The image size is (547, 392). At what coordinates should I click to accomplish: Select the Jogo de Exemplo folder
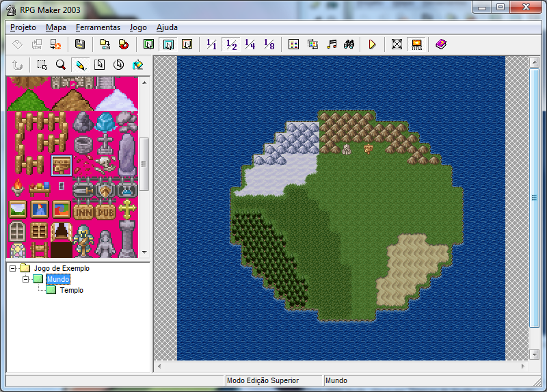(62, 268)
